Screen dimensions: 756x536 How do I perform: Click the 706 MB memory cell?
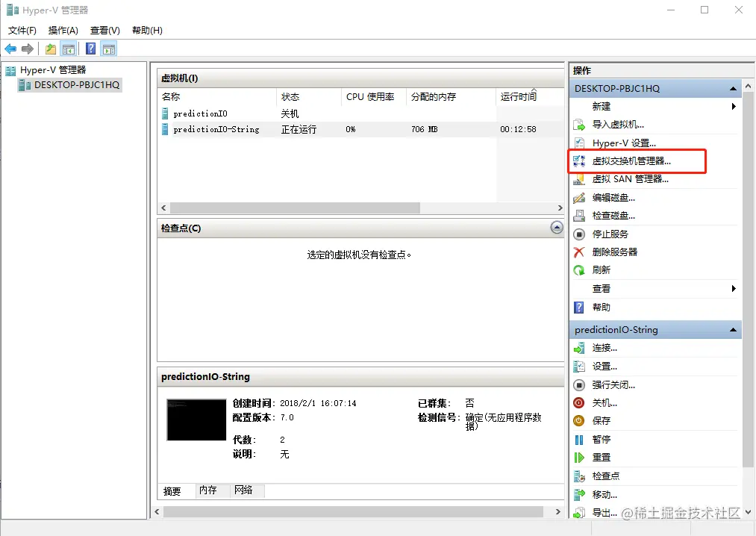(425, 129)
